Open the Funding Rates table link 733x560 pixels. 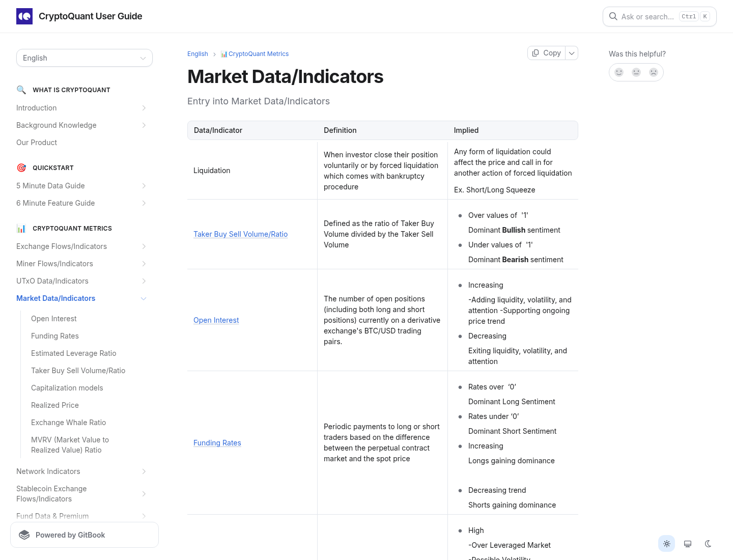click(x=217, y=443)
